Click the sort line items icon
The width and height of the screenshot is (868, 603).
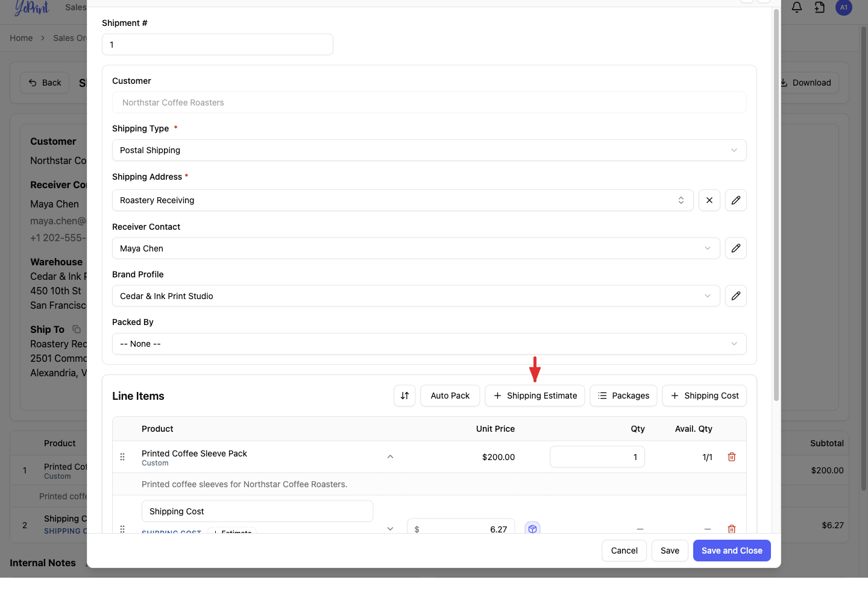(405, 396)
